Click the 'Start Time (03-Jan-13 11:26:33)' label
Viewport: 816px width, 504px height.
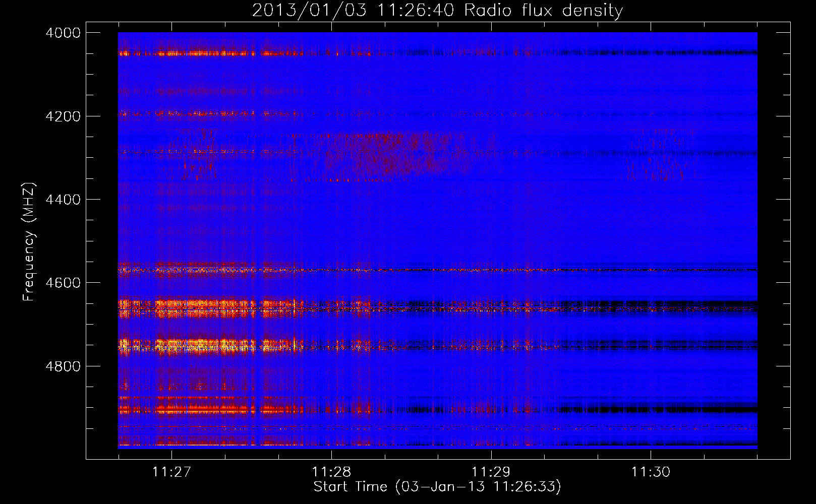coord(437,486)
